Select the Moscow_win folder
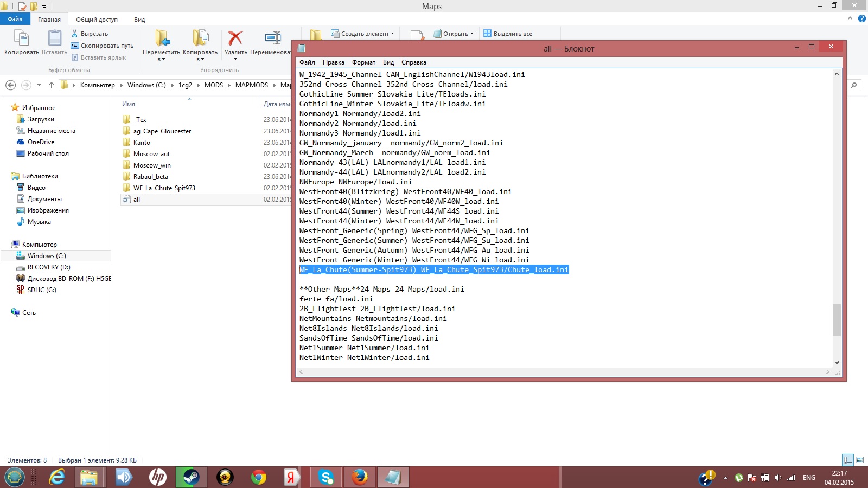This screenshot has height=488, width=868. (x=152, y=165)
